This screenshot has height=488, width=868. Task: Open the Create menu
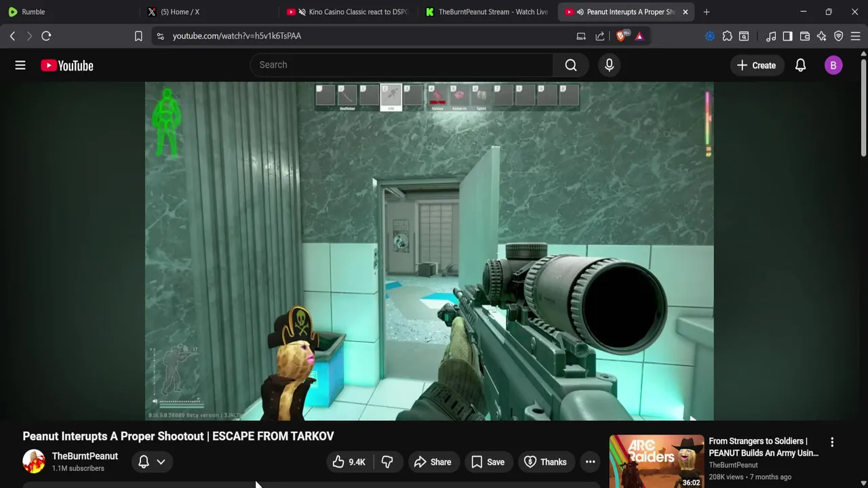click(x=756, y=65)
